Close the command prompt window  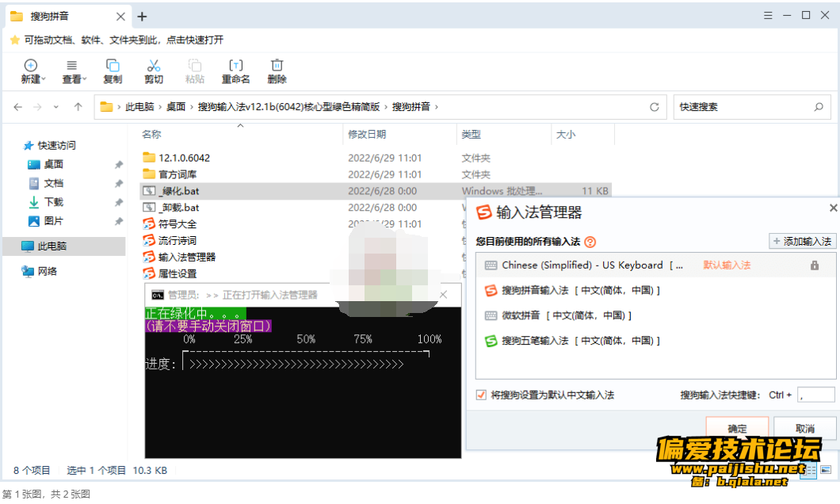click(444, 295)
